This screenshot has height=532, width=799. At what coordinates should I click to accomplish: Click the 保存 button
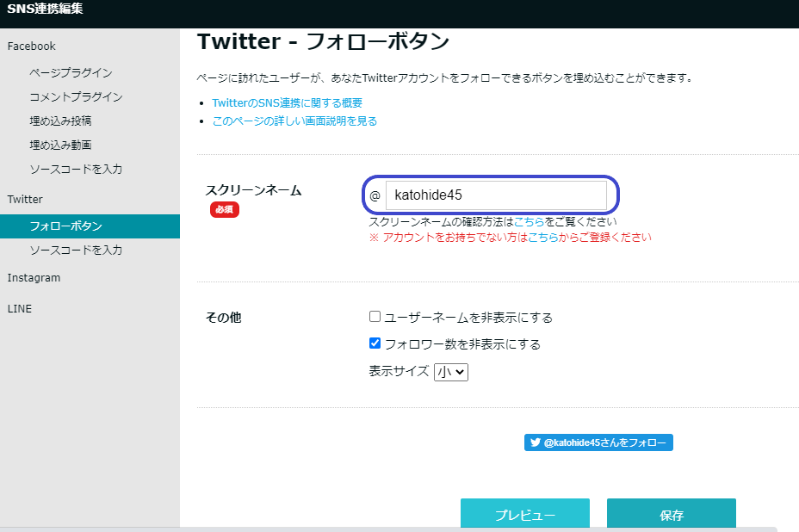(671, 514)
